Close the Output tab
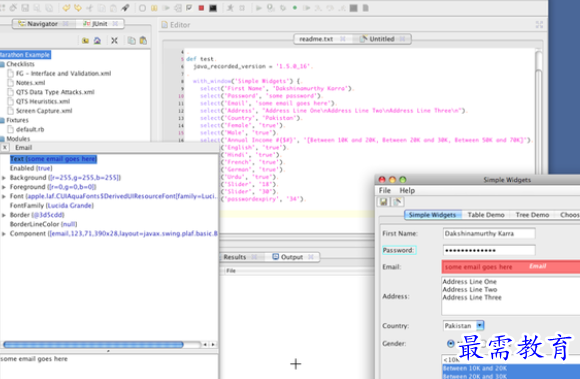Viewport: 580px width, 379px height. (311, 257)
